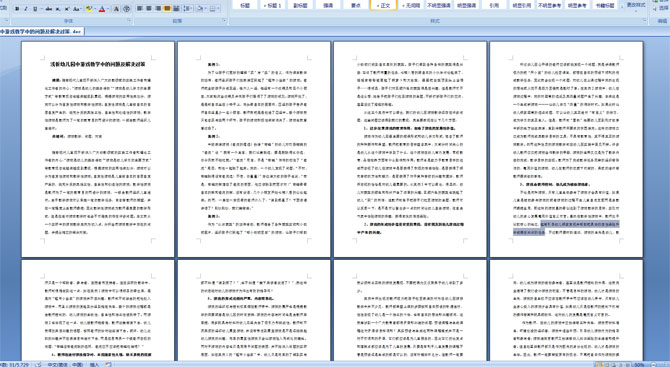The width and height of the screenshot is (670, 367).
Task: Apply the 书籍标题 style
Action: pyautogui.click(x=605, y=5)
